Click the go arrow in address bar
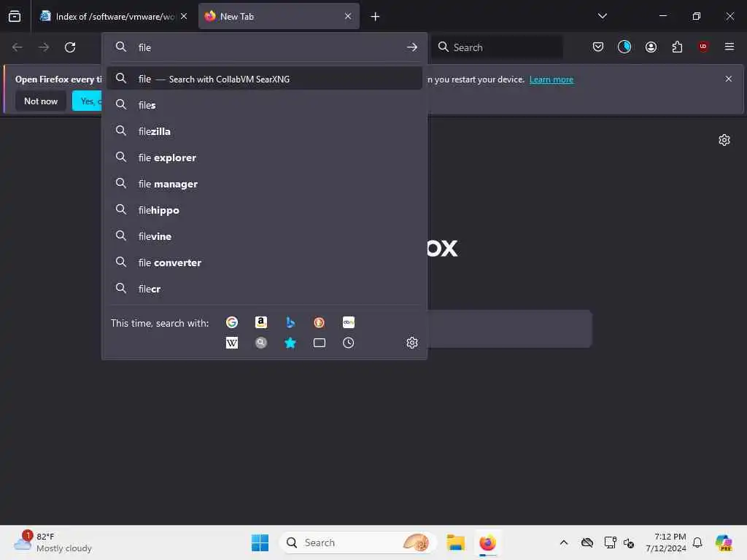Viewport: 747px width, 560px height. (x=412, y=47)
